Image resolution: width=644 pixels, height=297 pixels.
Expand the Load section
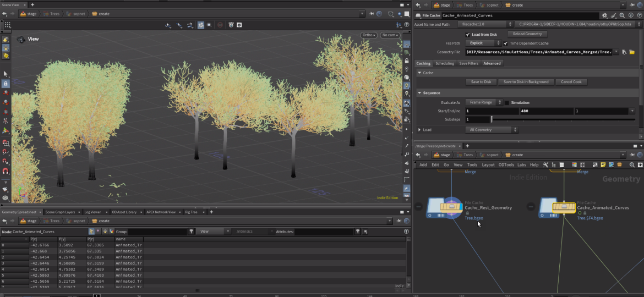pos(420,130)
